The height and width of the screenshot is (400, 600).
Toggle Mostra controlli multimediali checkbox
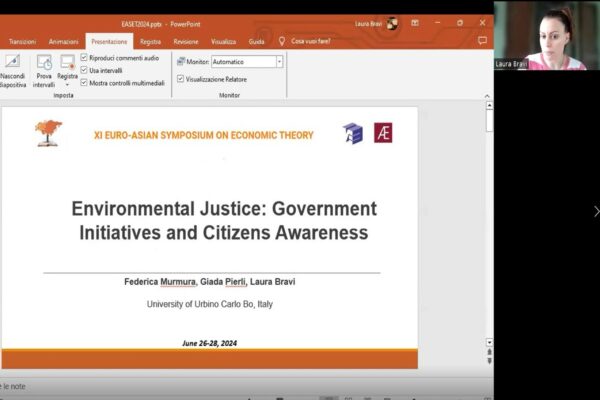(84, 83)
